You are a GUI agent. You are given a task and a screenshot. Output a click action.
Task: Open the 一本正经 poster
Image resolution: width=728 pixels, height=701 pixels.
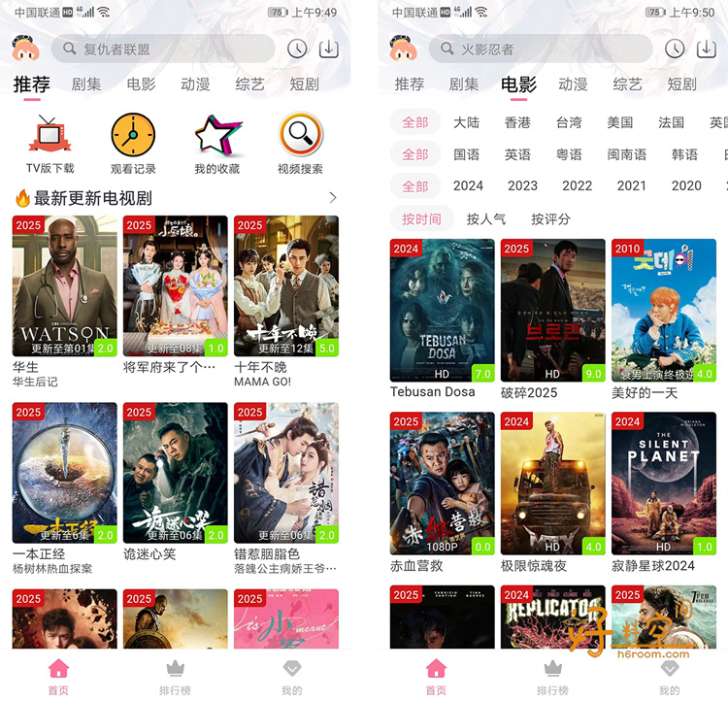(x=64, y=473)
